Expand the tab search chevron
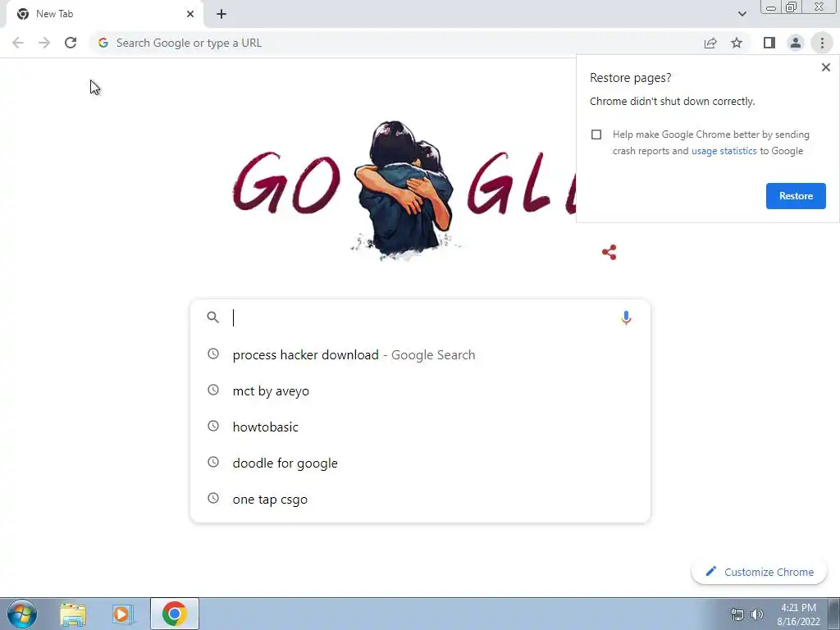 coord(742,14)
